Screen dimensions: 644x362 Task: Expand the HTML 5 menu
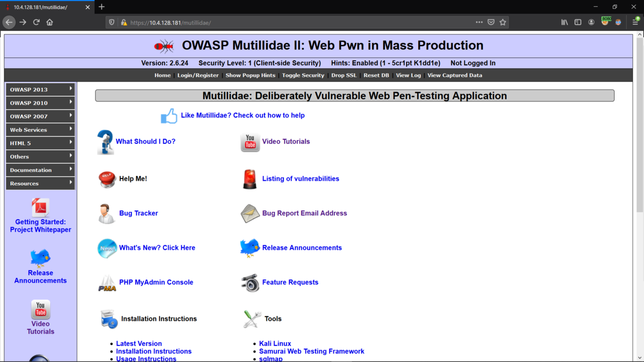(x=40, y=143)
